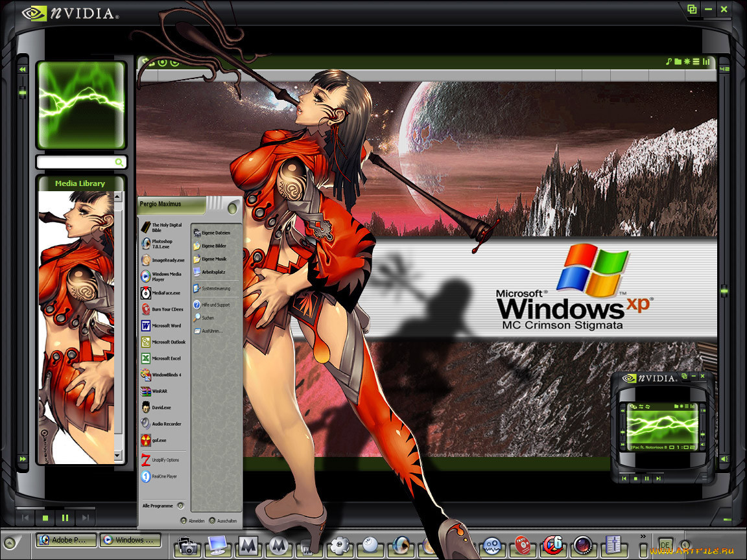This screenshot has width=747, height=560.
Task: Click Media Library scroll down arrow
Action: click(x=117, y=455)
